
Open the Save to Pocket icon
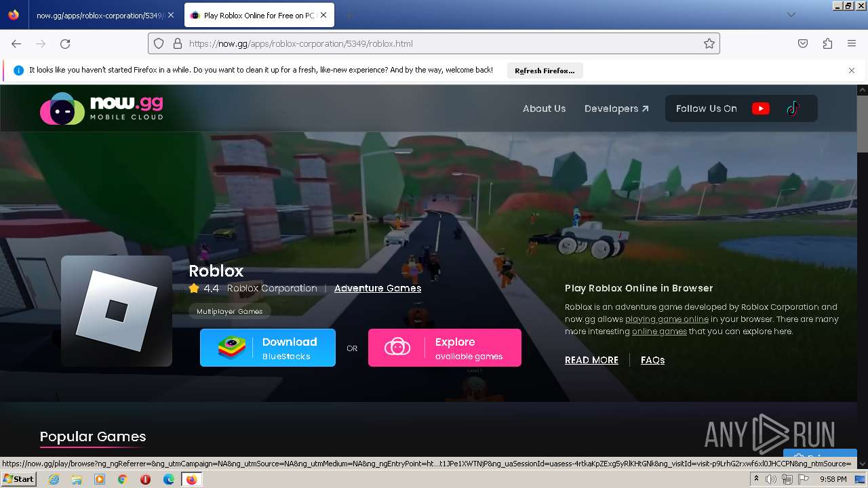tap(803, 43)
